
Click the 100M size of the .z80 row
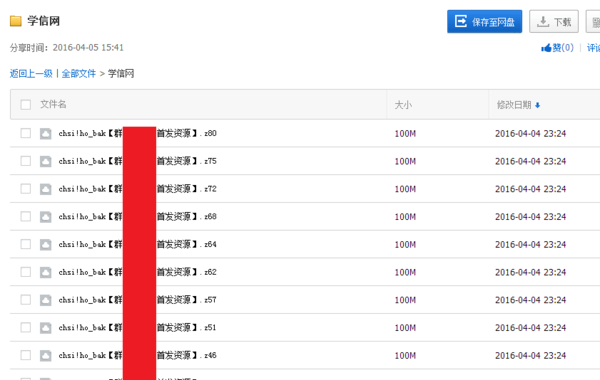tap(405, 134)
